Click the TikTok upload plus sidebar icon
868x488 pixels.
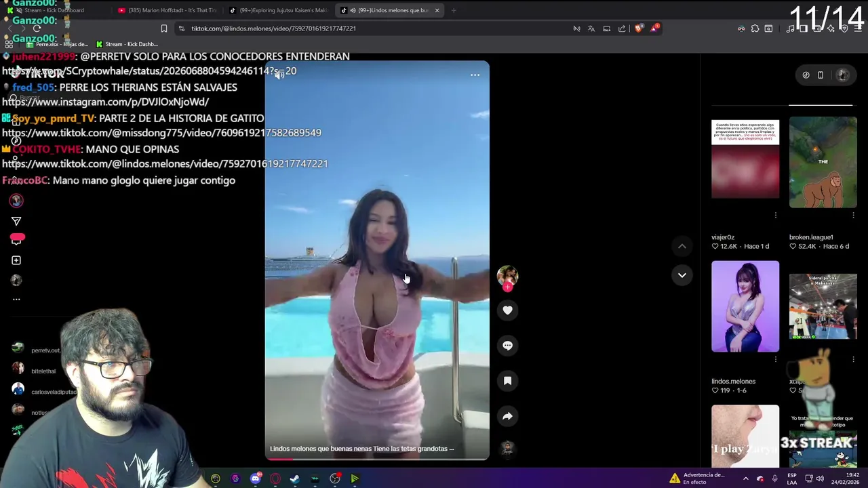(x=16, y=260)
